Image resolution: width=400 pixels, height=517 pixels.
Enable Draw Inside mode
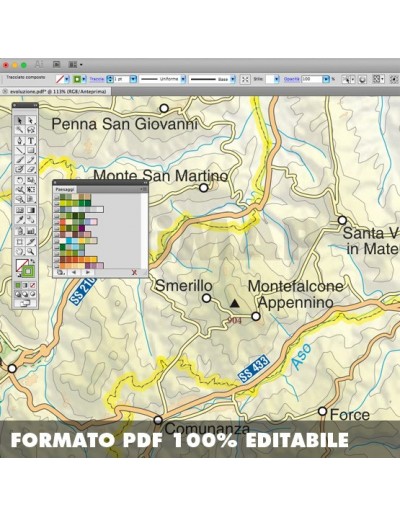pyautogui.click(x=32, y=294)
